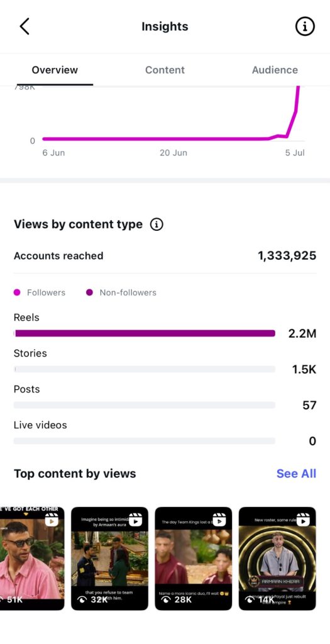
Task: Tap the Accounts reached 1,333,925 row
Action: (x=165, y=256)
